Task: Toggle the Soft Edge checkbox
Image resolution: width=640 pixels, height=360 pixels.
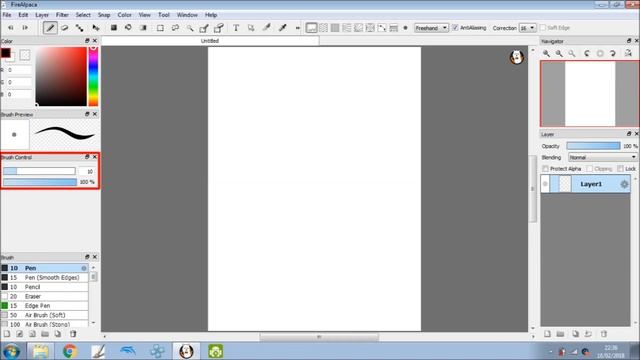Action: (x=543, y=28)
